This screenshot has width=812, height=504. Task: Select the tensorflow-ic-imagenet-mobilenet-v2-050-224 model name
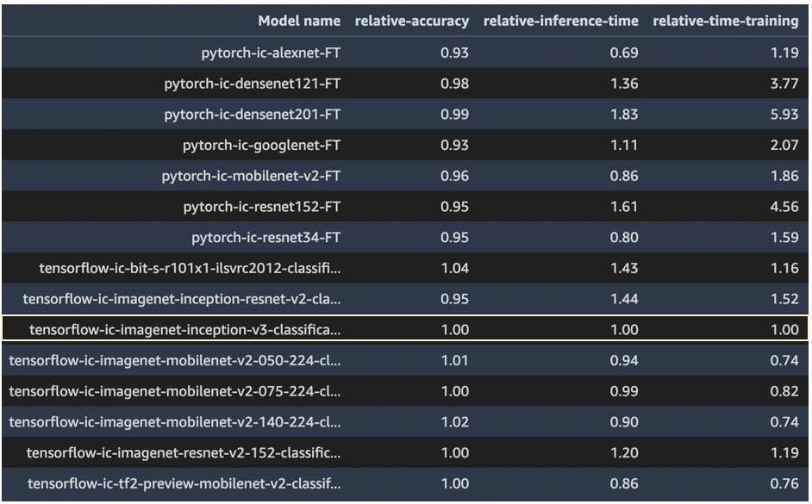175,361
